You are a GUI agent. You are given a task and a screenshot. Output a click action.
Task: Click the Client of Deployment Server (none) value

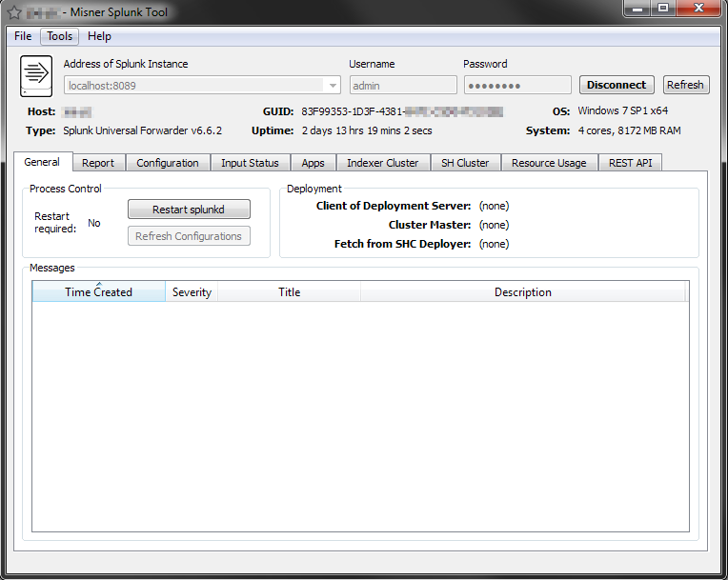494,206
